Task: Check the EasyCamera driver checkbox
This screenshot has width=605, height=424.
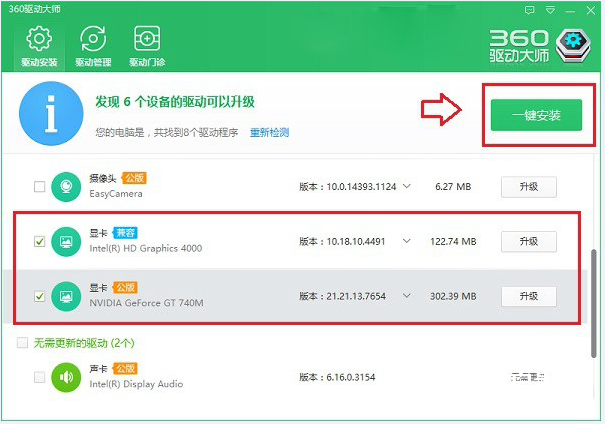Action: (39, 187)
